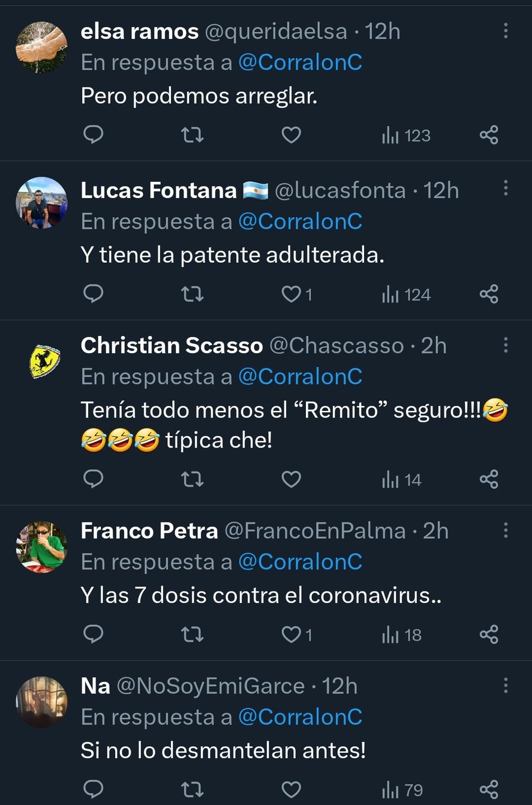Tap the @CorralonC mention under Na
Screen dimensions: 532x805
[x=300, y=717]
